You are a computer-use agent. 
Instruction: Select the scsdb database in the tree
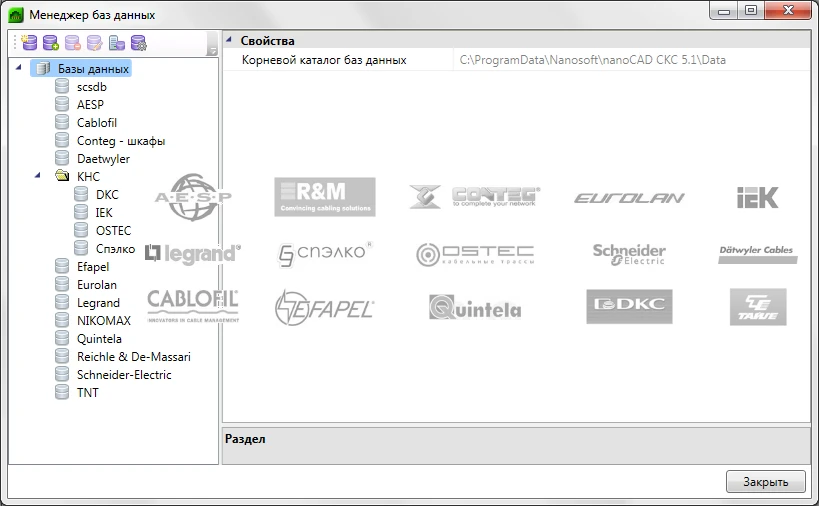[91, 87]
